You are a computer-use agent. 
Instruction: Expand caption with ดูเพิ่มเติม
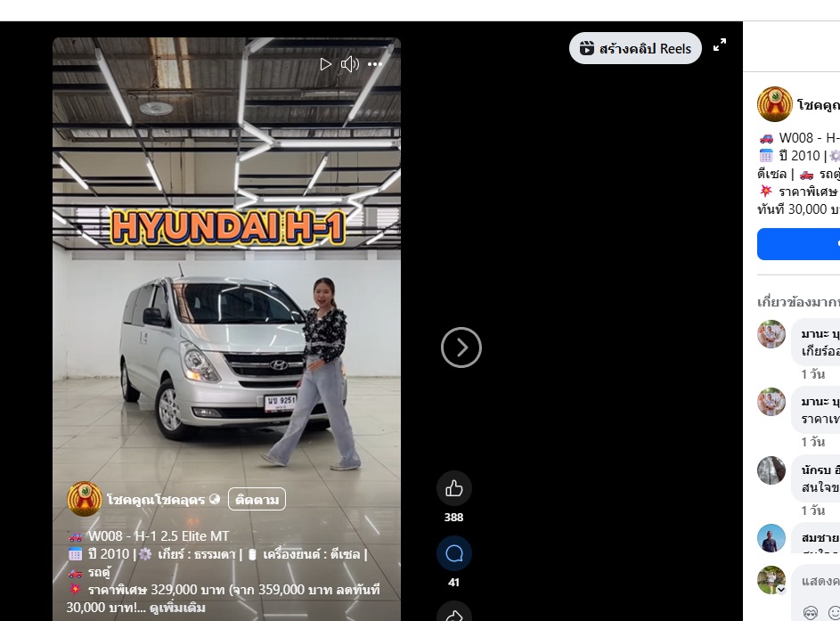tap(177, 609)
